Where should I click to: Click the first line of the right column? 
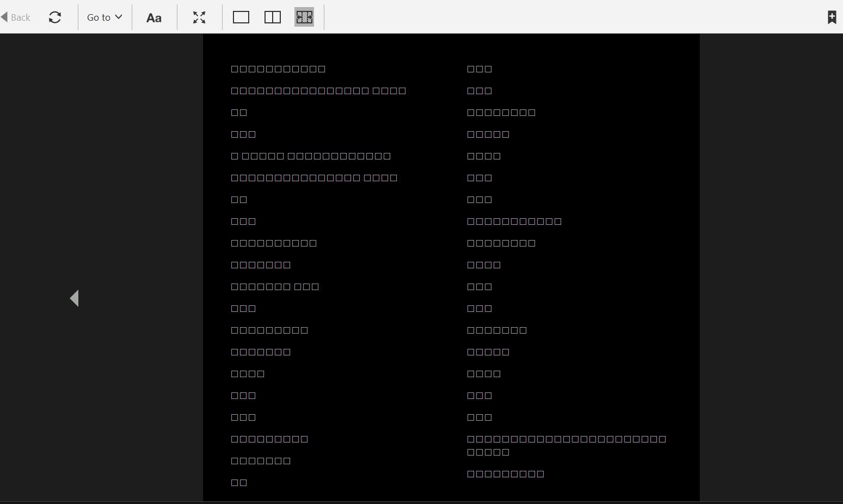click(479, 69)
